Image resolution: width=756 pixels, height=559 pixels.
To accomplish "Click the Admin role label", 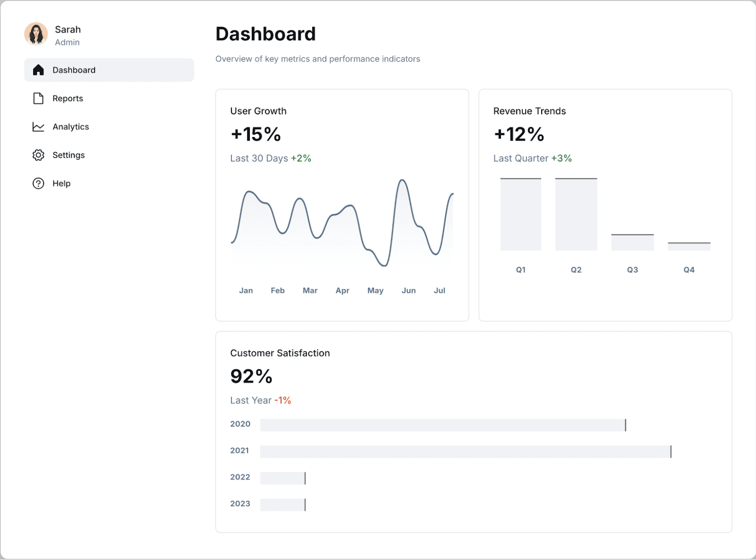I will (x=67, y=42).
